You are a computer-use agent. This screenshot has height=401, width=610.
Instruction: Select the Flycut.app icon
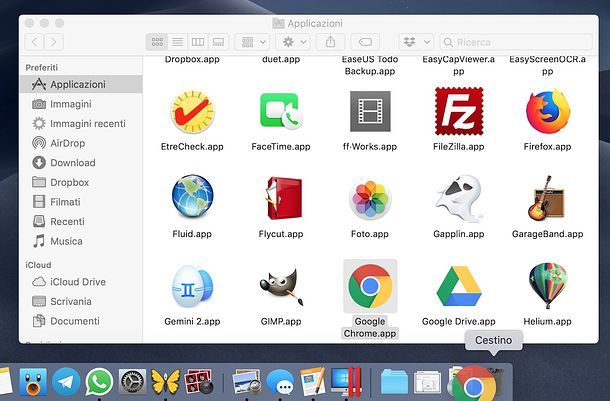(283, 198)
